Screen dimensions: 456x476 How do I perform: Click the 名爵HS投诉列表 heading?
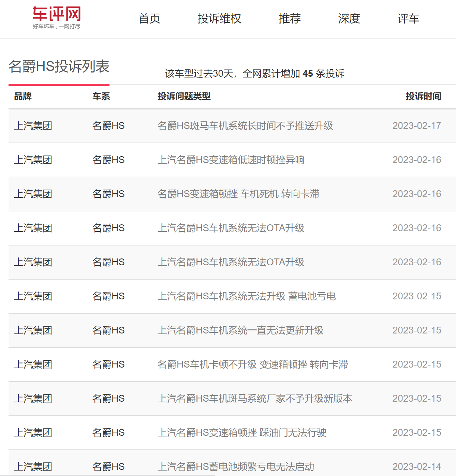pos(59,66)
